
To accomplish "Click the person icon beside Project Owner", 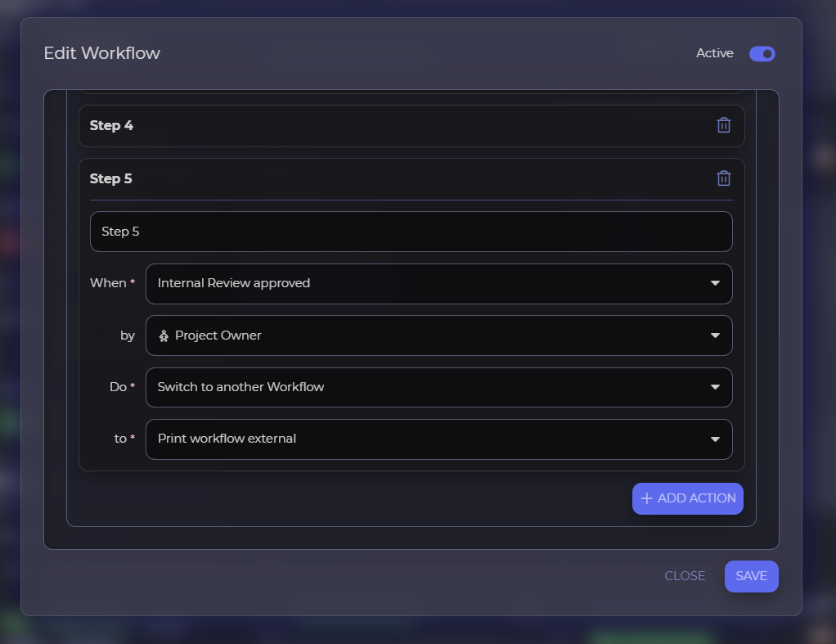I will 164,336.
